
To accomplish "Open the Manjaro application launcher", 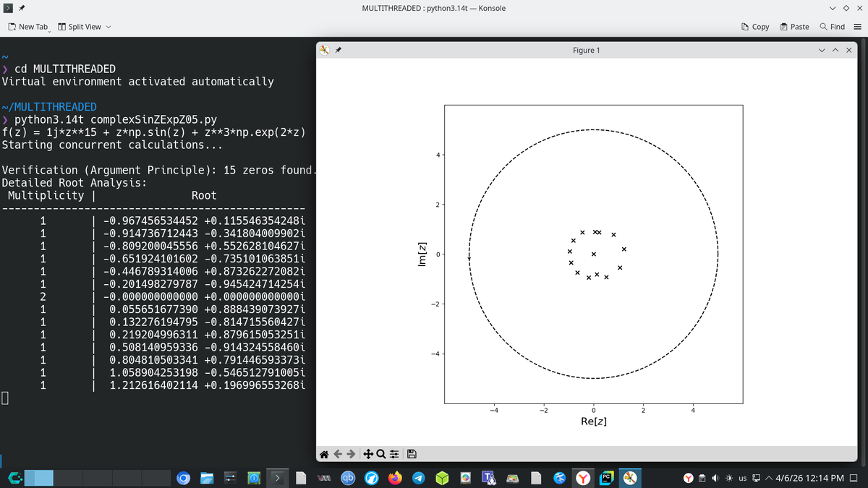I will click(x=14, y=478).
